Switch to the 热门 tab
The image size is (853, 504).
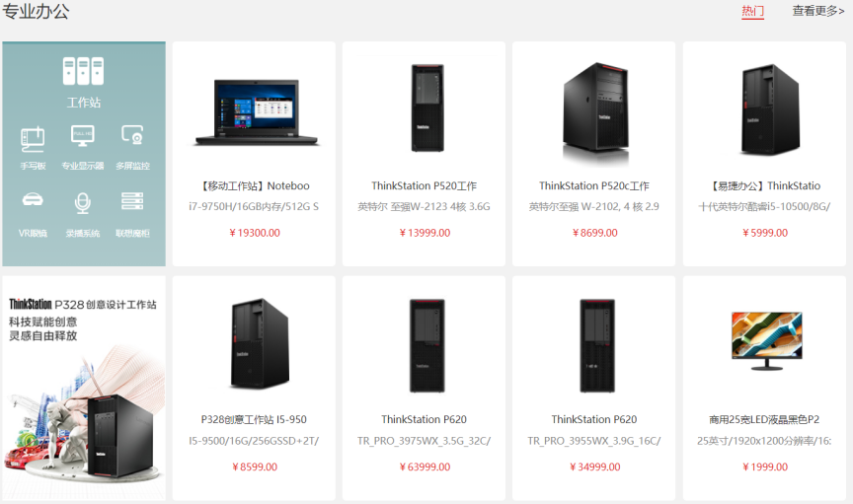pos(753,11)
